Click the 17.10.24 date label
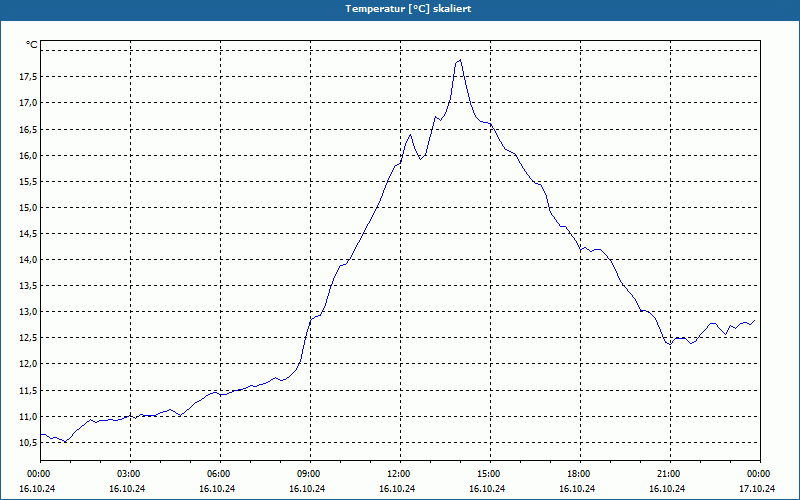 (757, 488)
